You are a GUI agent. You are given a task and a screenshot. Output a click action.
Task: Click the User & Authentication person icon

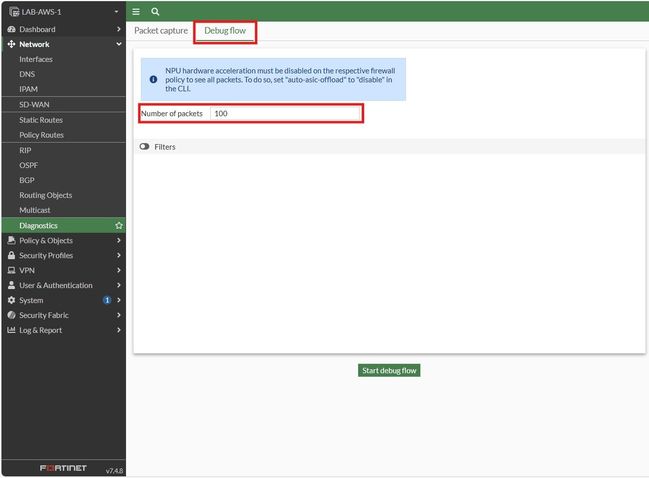tap(12, 285)
